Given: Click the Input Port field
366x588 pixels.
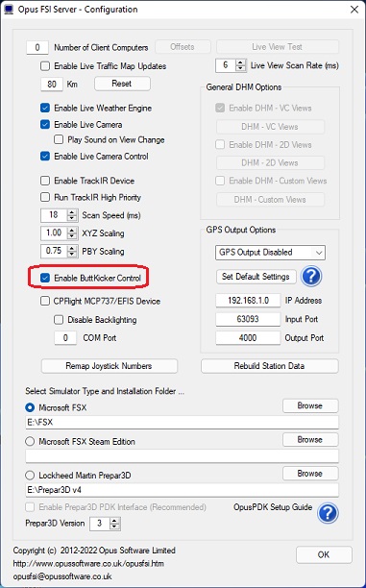Looking at the screenshot, I should (248, 320).
